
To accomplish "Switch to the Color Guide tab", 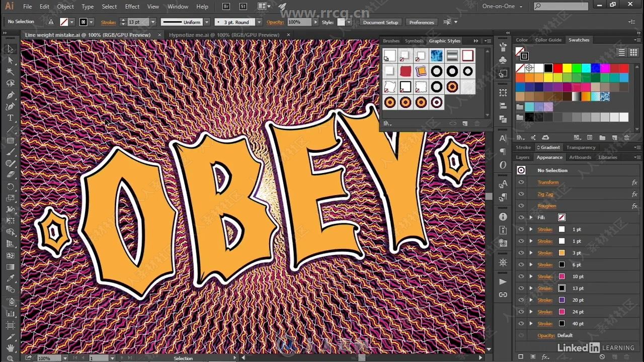I will (548, 40).
